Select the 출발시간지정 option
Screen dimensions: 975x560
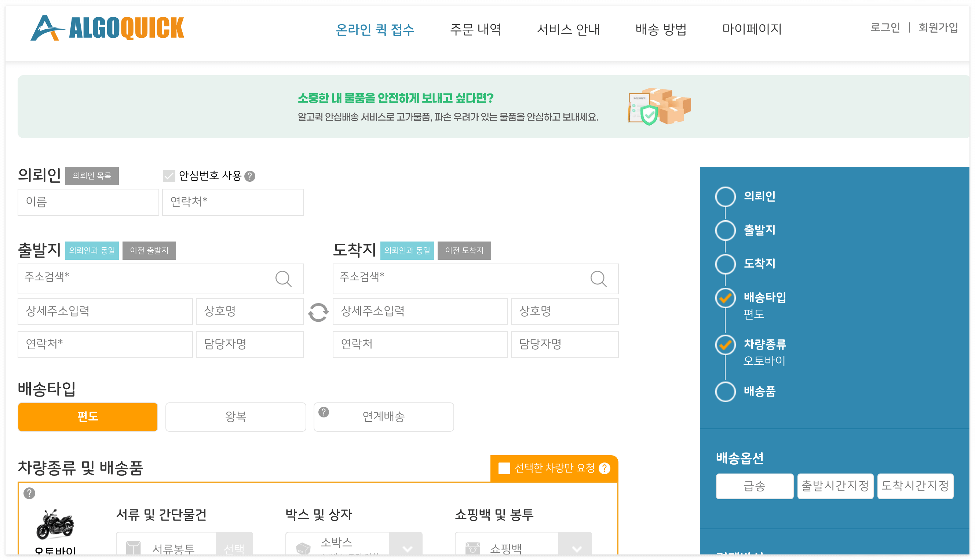[x=835, y=486]
